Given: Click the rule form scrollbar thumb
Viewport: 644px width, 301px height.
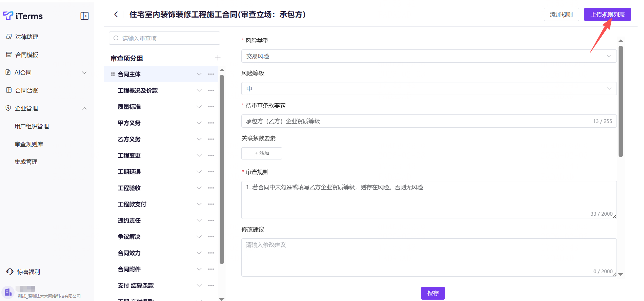Looking at the screenshot, I should coord(621,102).
